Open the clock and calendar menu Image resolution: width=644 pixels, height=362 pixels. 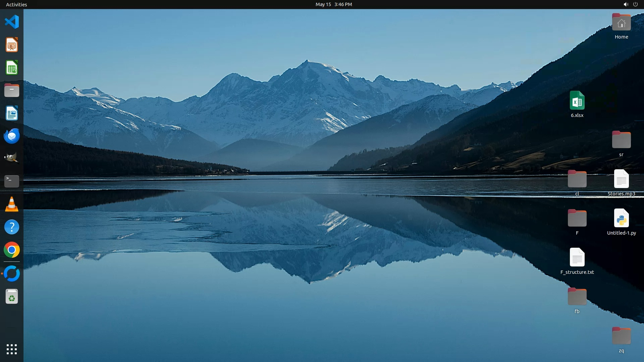pos(333,4)
